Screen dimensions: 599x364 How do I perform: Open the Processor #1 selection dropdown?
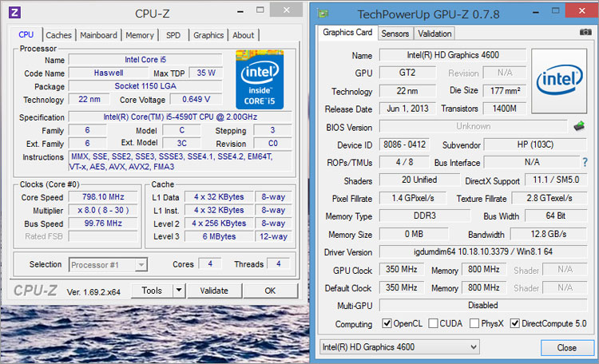click(x=108, y=265)
